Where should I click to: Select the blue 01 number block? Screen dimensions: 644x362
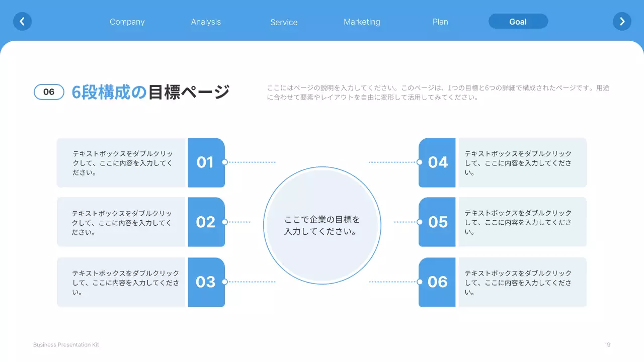tap(206, 162)
